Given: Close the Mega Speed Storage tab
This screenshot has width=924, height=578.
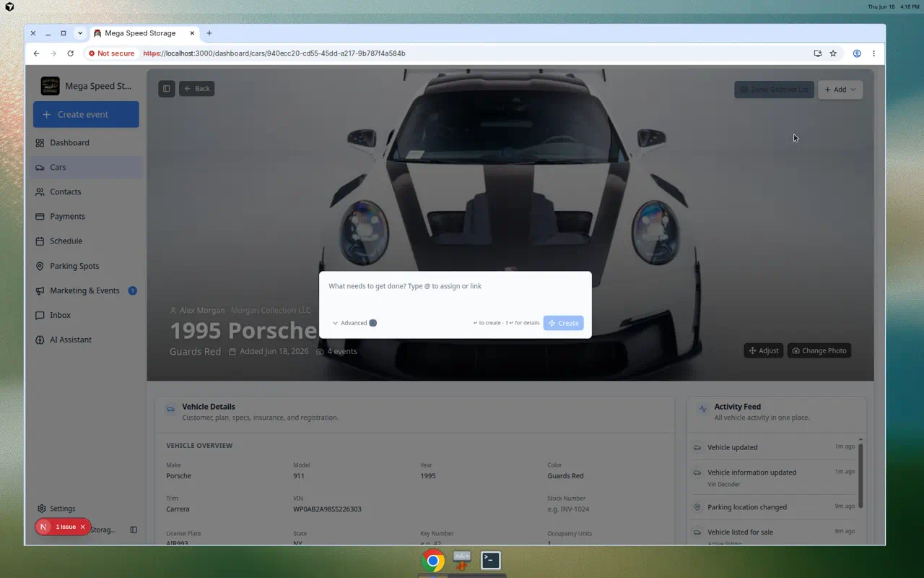Looking at the screenshot, I should [x=192, y=33].
